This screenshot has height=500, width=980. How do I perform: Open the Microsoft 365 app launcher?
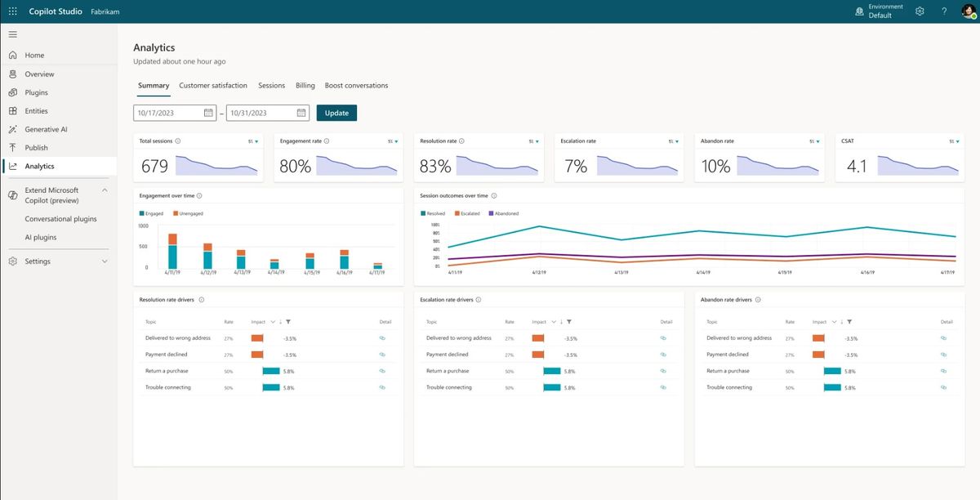(11, 11)
